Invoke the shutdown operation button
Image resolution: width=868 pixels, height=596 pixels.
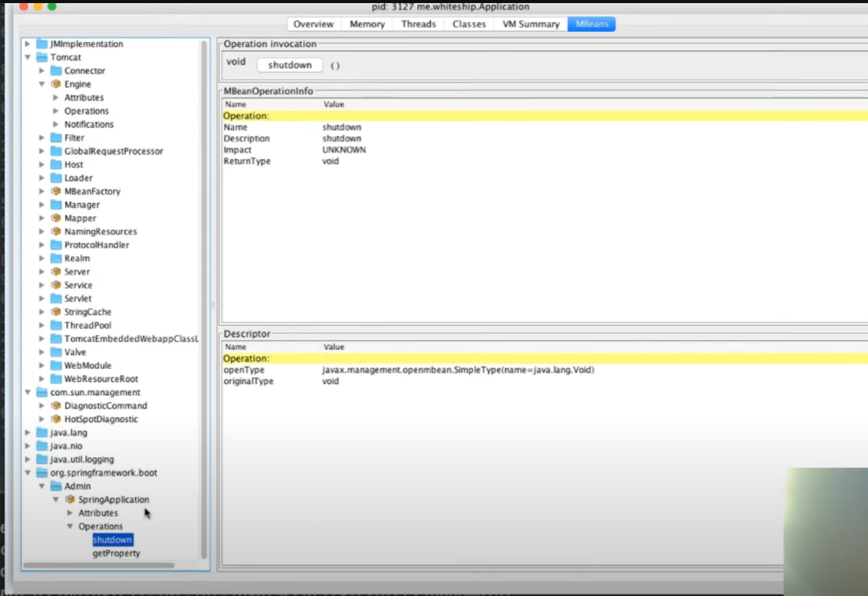coord(290,65)
